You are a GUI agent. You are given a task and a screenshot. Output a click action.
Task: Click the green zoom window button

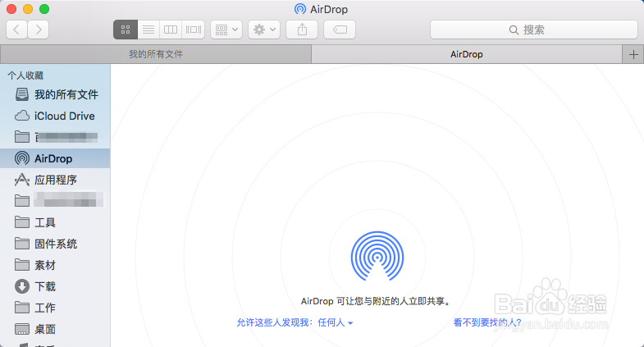pos(44,9)
